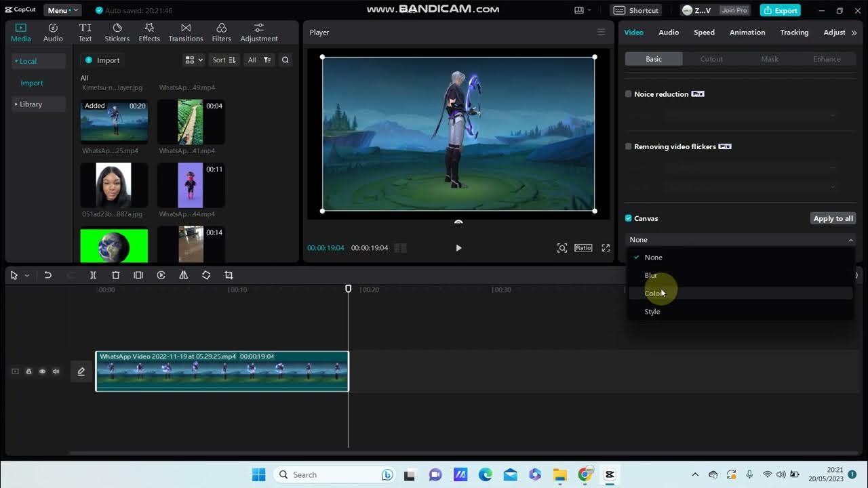This screenshot has width=868, height=488.
Task: Click the Crop icon in timeline toolbar
Action: tap(229, 275)
